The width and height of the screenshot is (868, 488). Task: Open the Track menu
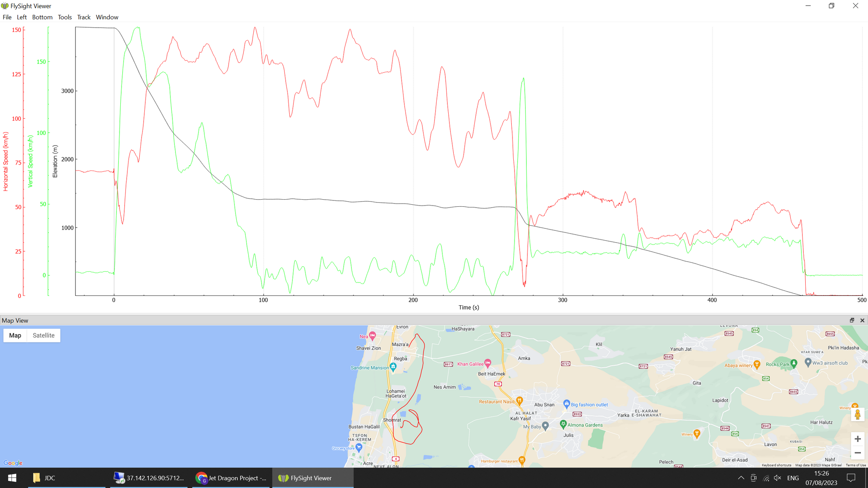[x=84, y=17]
